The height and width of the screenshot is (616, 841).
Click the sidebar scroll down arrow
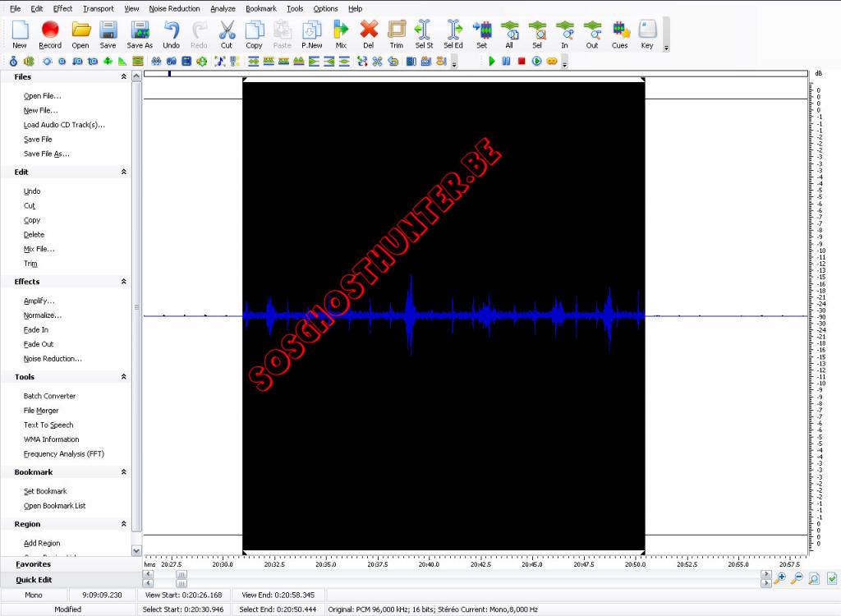pyautogui.click(x=136, y=550)
